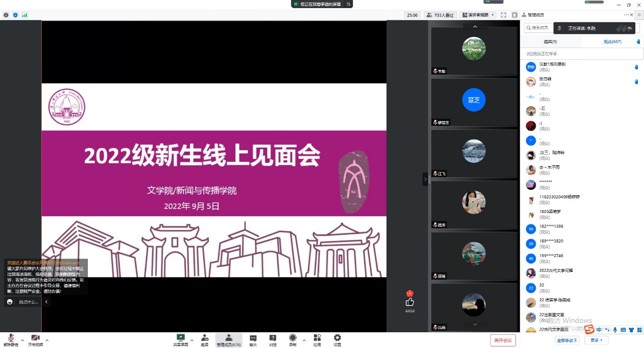Image resolution: width=644 pixels, height=348 pixels.
Task: Click the leave meeting (离开会议) button
Action: pos(503,340)
